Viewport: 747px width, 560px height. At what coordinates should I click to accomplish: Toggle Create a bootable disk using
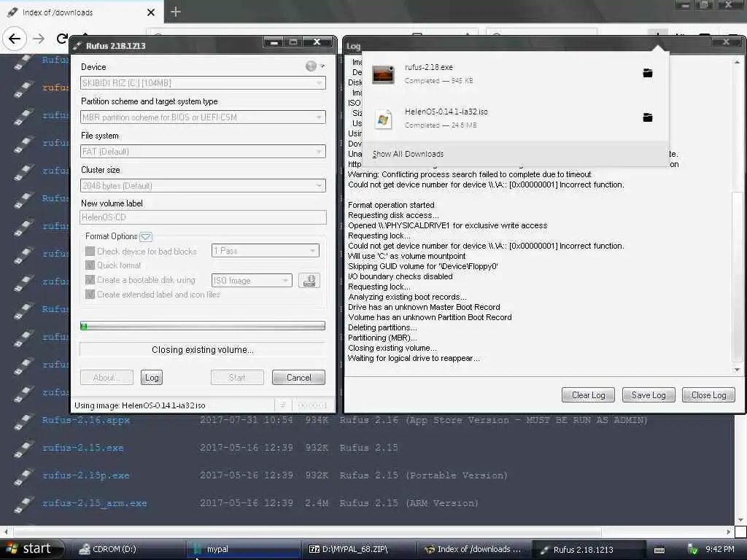pos(90,280)
